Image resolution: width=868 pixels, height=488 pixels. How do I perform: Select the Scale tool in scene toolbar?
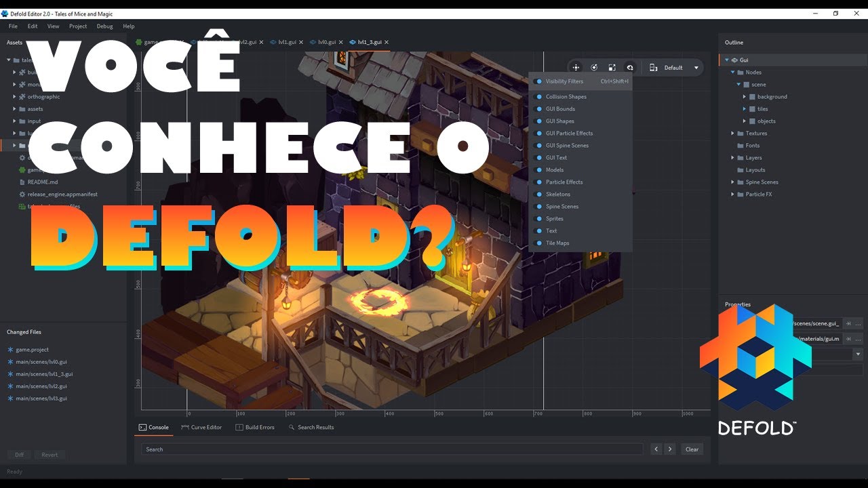pyautogui.click(x=612, y=67)
